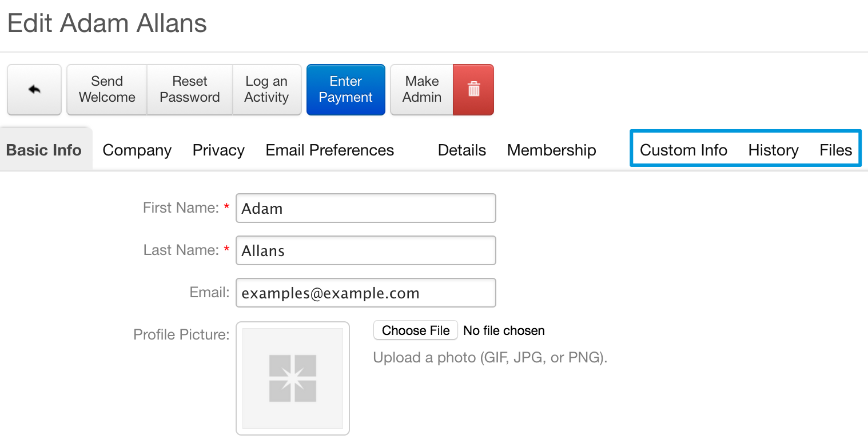The image size is (868, 439).
Task: Click the First Name input field
Action: coord(366,208)
